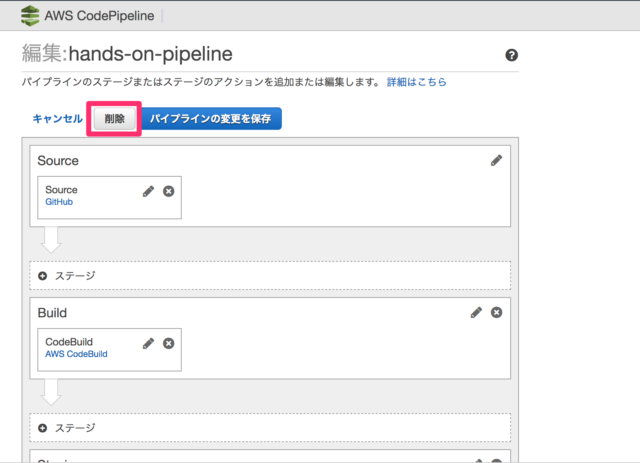Viewport: 640px width, 463px height.
Task: Select the Source stage title
Action: (x=58, y=160)
